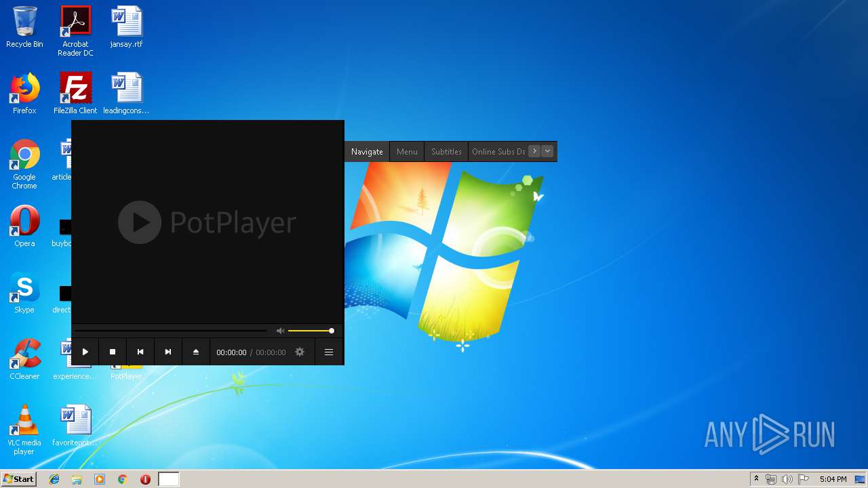
Task: Open leadingcons... Word document
Action: tap(126, 94)
